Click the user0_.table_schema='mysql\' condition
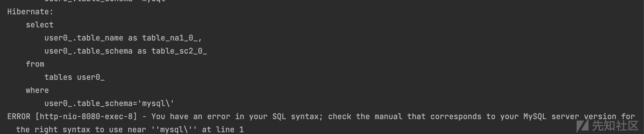Viewport: 644px width, 134px height. [109, 104]
